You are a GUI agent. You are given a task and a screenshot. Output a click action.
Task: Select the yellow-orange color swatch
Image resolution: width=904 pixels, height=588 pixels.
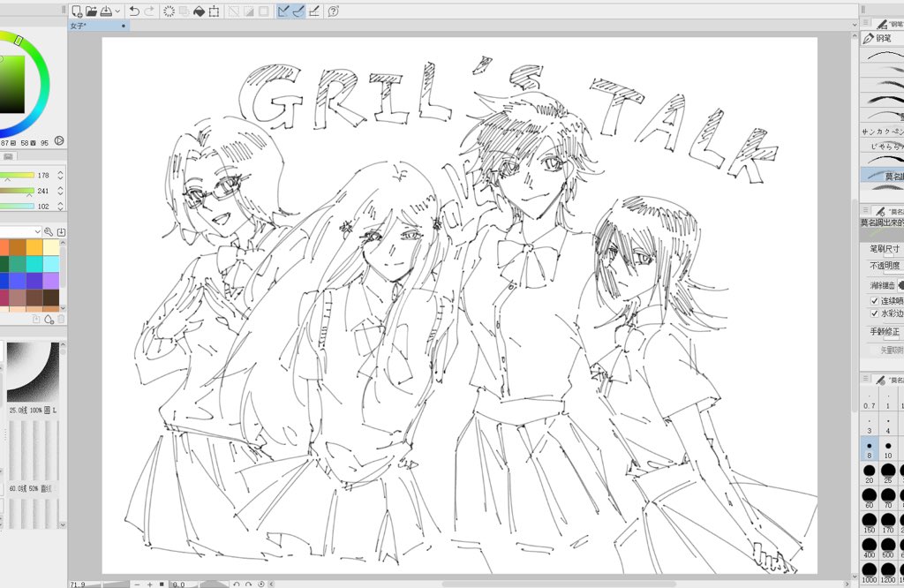34,247
